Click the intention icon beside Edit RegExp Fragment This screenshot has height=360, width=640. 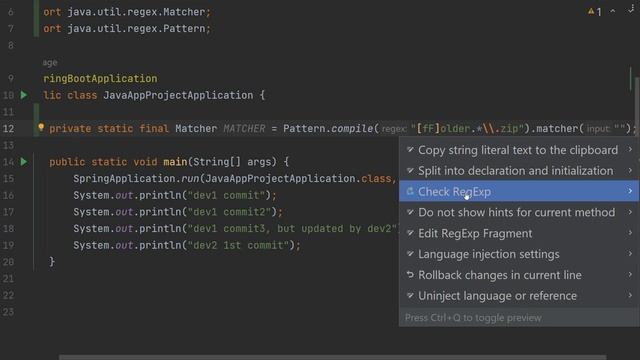point(410,233)
